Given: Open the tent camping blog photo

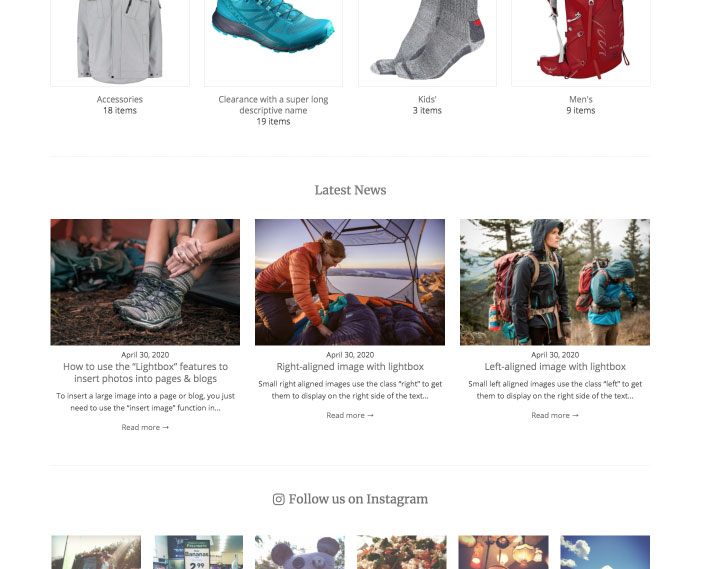Looking at the screenshot, I should click(350, 282).
